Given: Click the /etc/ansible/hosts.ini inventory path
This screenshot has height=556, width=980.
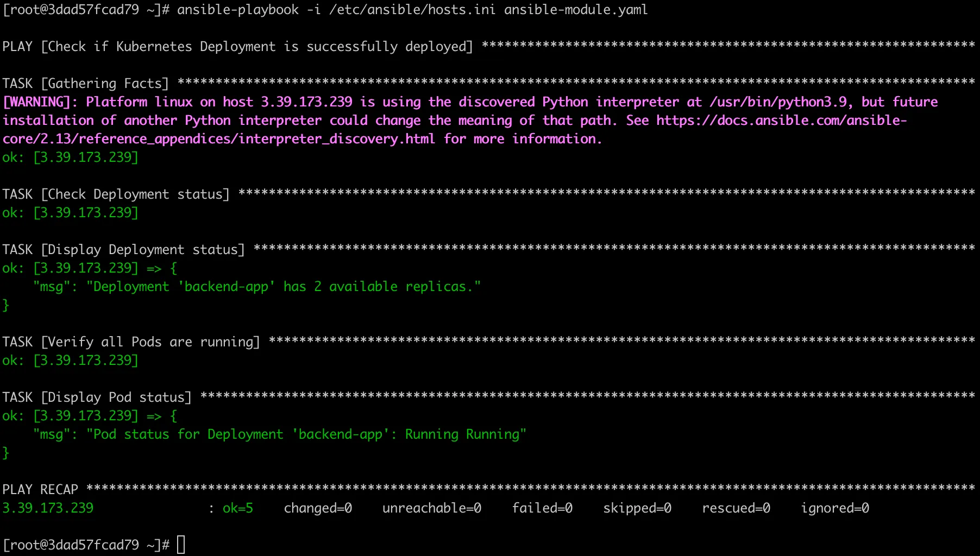Looking at the screenshot, I should (x=412, y=10).
